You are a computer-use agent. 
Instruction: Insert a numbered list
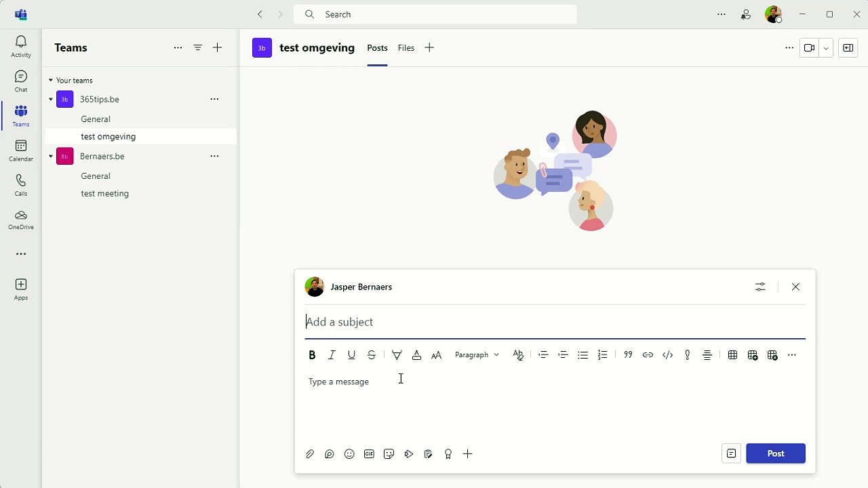tap(602, 354)
